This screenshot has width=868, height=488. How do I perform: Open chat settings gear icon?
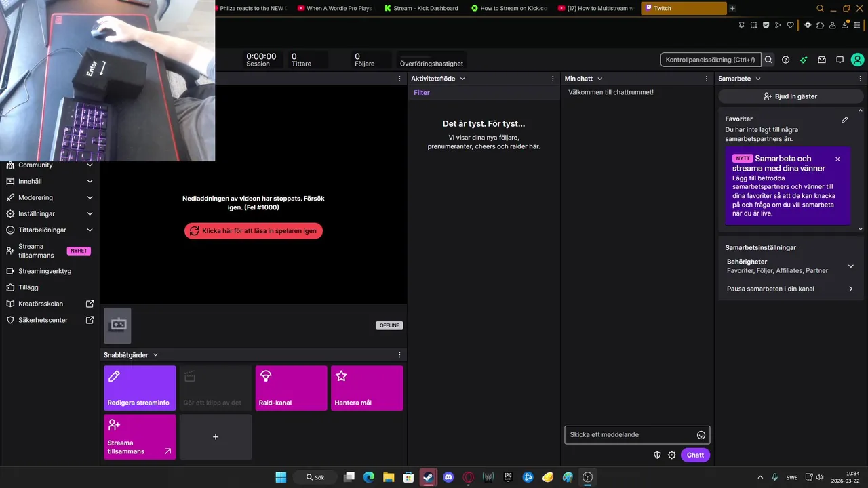pyautogui.click(x=672, y=455)
